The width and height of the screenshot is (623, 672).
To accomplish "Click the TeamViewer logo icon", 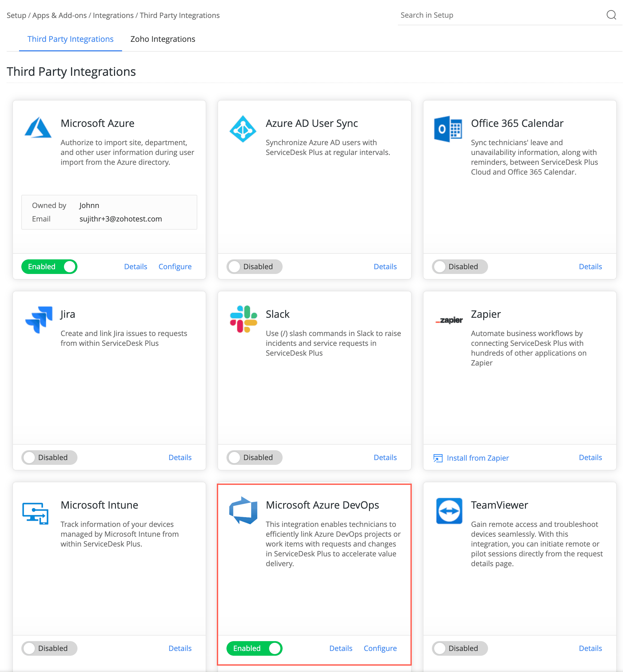I will click(449, 511).
